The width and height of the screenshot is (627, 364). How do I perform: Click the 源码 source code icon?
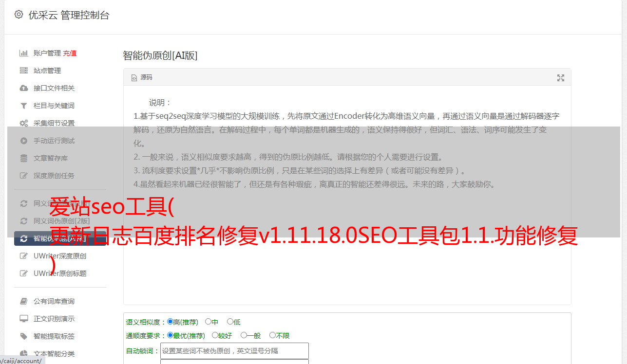tap(134, 78)
